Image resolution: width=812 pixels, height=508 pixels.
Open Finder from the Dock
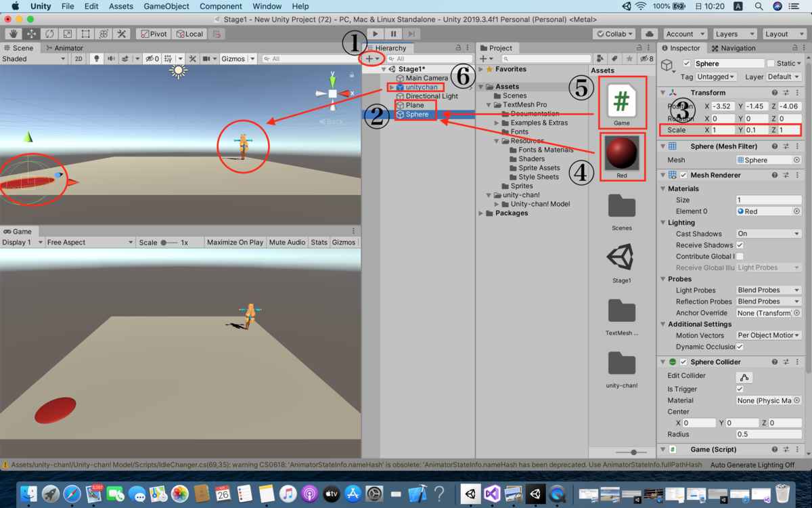pos(28,494)
